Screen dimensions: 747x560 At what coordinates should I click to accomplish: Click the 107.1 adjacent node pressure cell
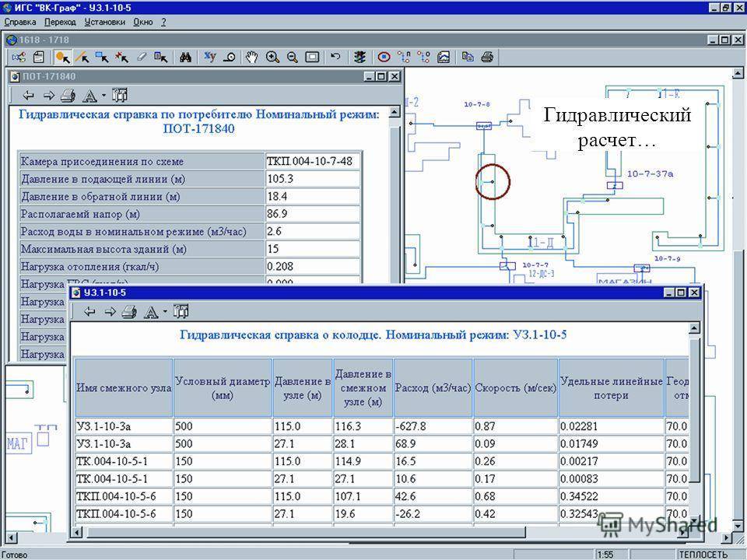pyautogui.click(x=363, y=496)
